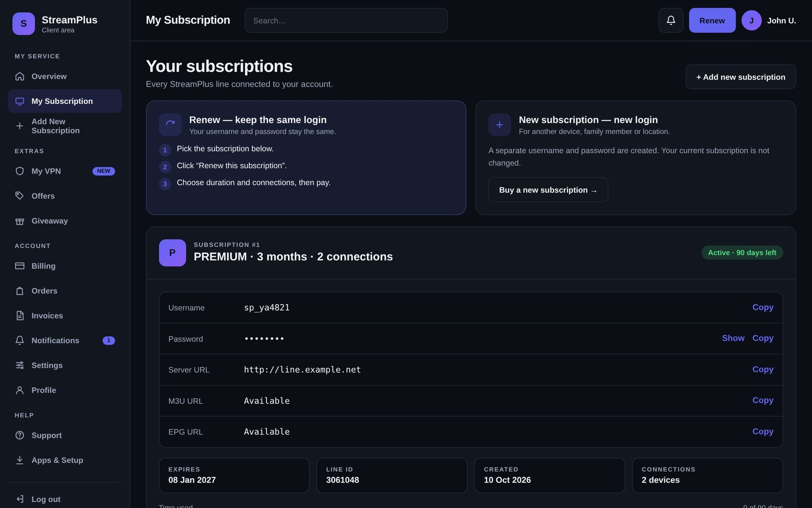Click the Log out arrow icon

[x=20, y=499]
